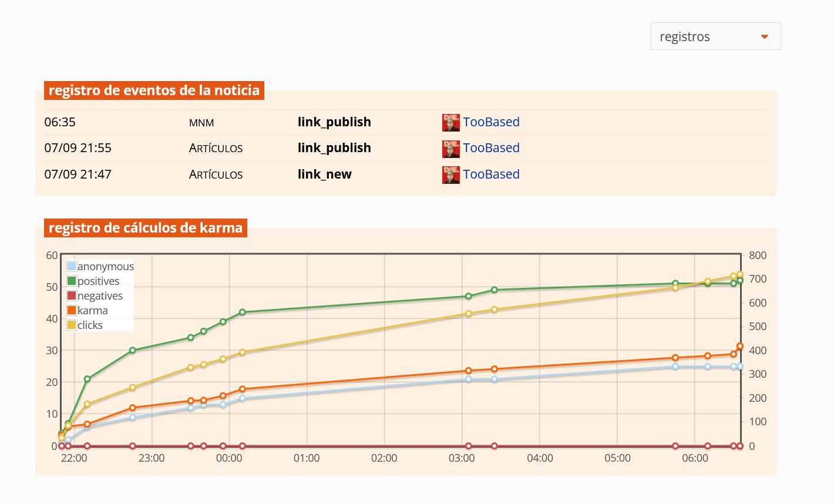Click the orange dropdown arrow next to registros
This screenshot has height=504, width=834.
[x=765, y=37]
